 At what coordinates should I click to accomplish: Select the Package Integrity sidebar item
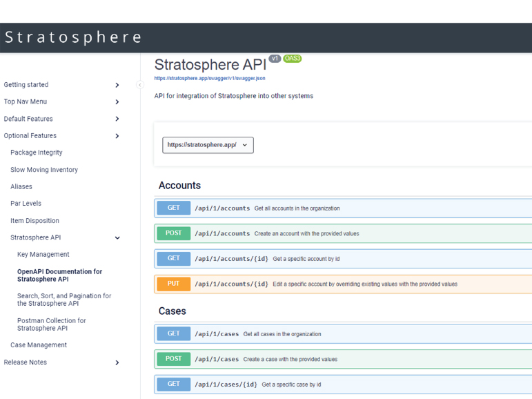click(x=36, y=153)
